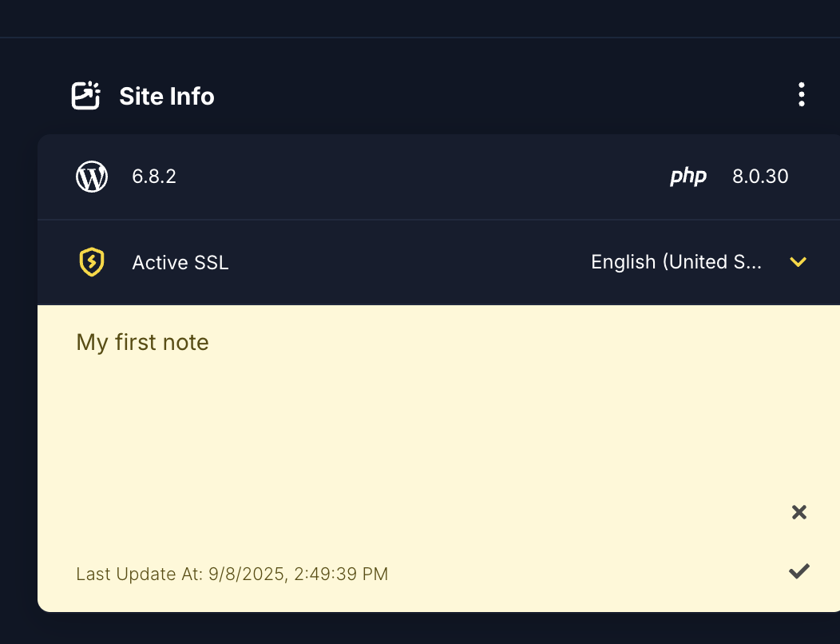This screenshot has width=840, height=644.
Task: Click the WordPress logo icon
Action: [x=92, y=177]
